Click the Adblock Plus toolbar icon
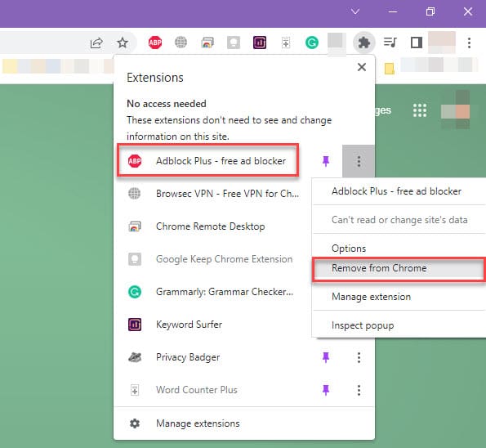486x448 pixels. [x=155, y=43]
